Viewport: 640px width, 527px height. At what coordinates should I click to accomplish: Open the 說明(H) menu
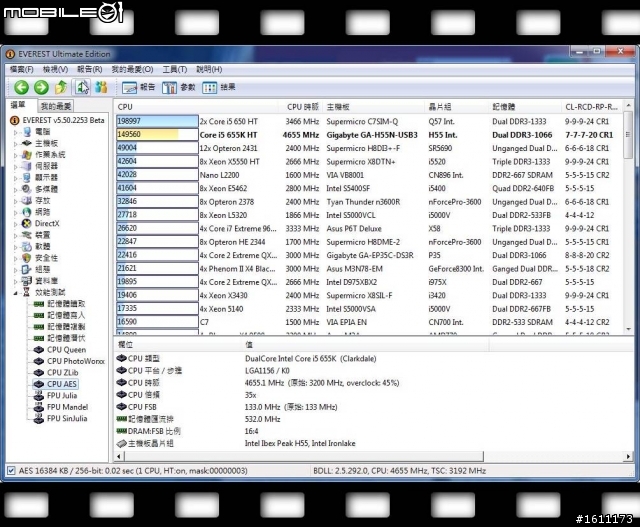click(209, 69)
